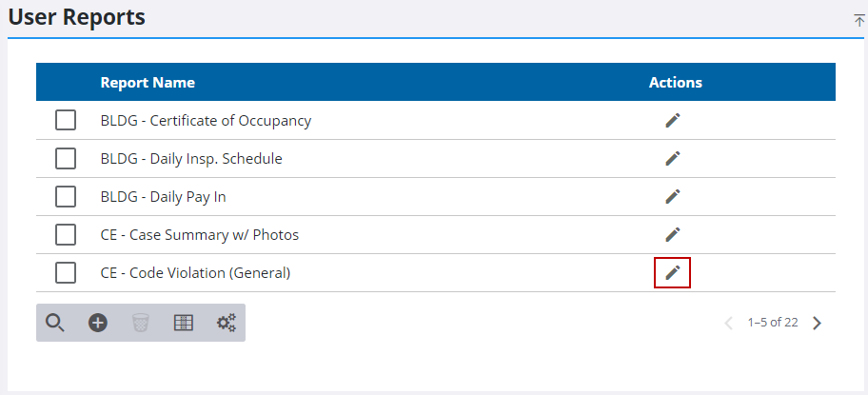Select CE - Code Violation (General) checkbox
This screenshot has width=868, height=395.
point(66,273)
